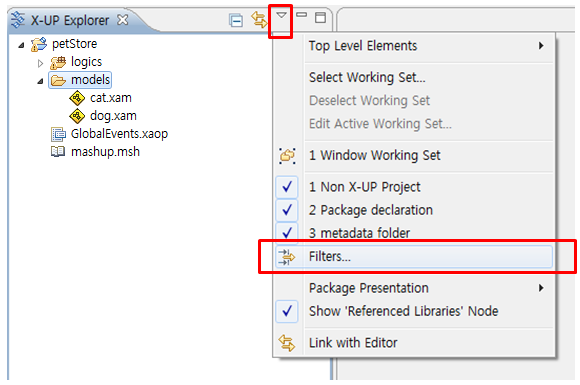The image size is (580, 385).
Task: Select the cat.xam model file icon
Action: [x=77, y=98]
